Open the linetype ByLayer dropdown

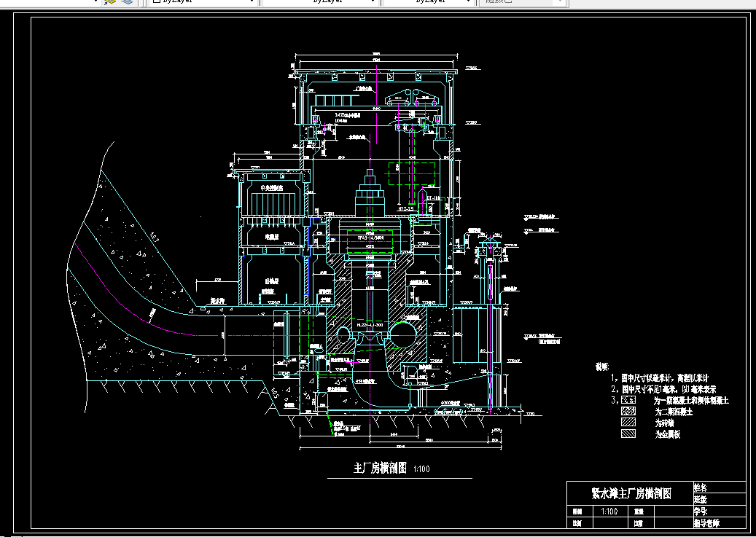pyautogui.click(x=319, y=1)
